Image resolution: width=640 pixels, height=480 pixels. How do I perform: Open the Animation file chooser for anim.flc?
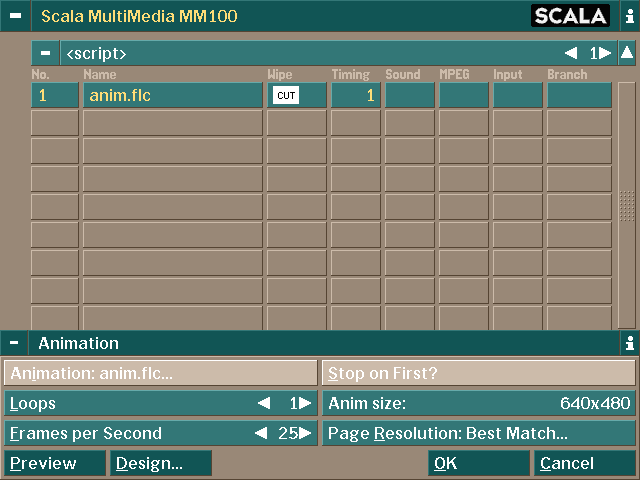(x=160, y=374)
